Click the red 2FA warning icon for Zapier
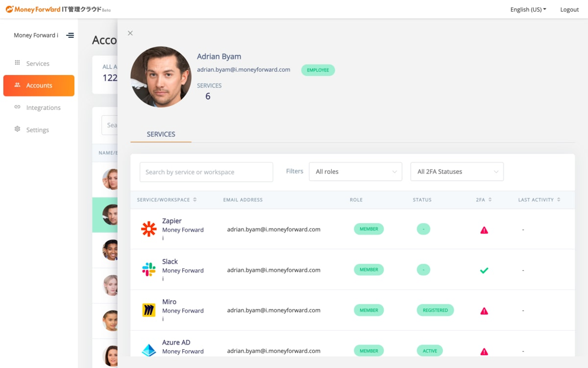The height and width of the screenshot is (368, 588). pyautogui.click(x=484, y=230)
